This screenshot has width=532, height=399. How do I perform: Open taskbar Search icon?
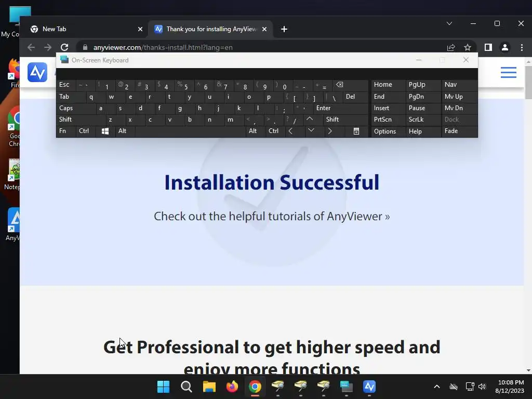pos(187,387)
